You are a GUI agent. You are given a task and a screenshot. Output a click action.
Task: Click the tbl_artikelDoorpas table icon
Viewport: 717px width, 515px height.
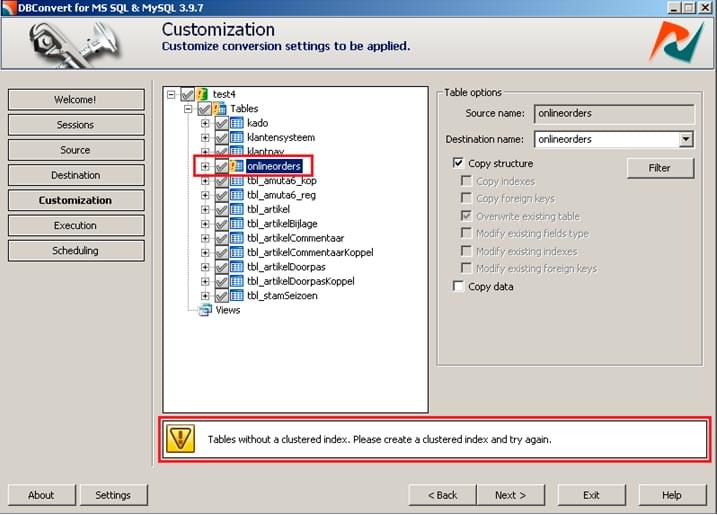(x=236, y=267)
